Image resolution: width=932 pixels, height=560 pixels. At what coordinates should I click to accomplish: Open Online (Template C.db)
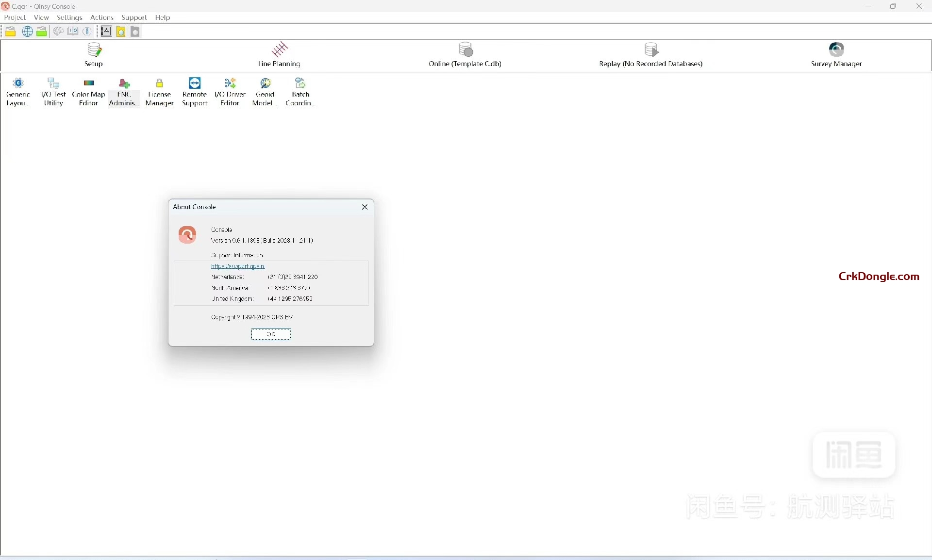[x=465, y=55]
